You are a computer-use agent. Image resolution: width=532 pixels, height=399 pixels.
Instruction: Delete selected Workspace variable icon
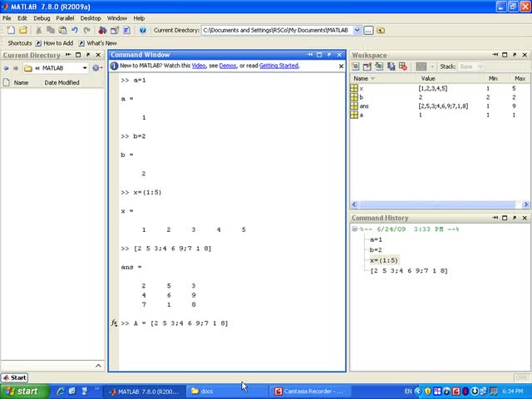(x=402, y=66)
